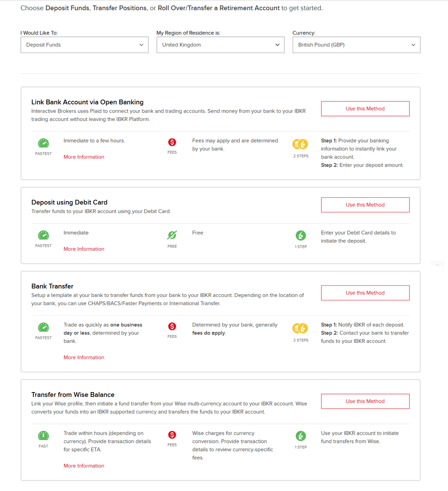Click the 'My Region of Residence is:' label
This screenshot has height=491, width=448.
pos(189,33)
